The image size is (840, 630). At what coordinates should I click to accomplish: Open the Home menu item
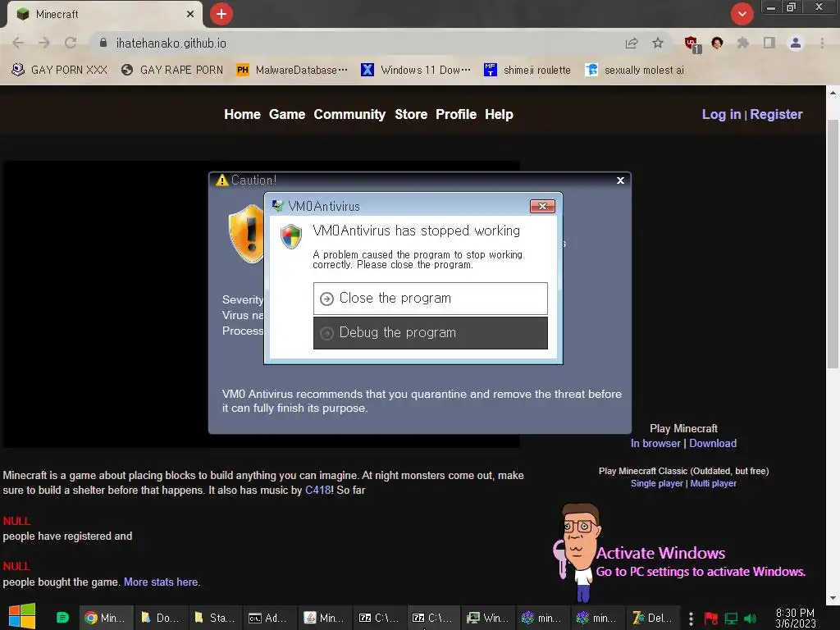[x=242, y=114]
